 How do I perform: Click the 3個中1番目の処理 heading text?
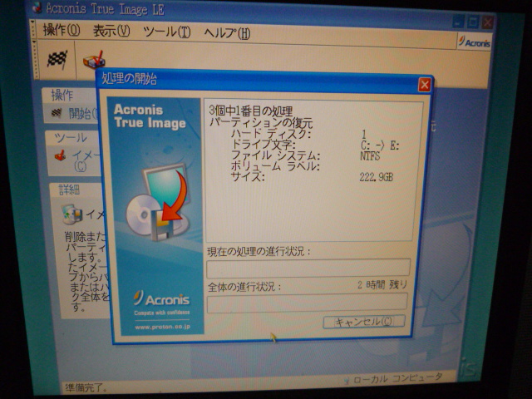tap(251, 111)
